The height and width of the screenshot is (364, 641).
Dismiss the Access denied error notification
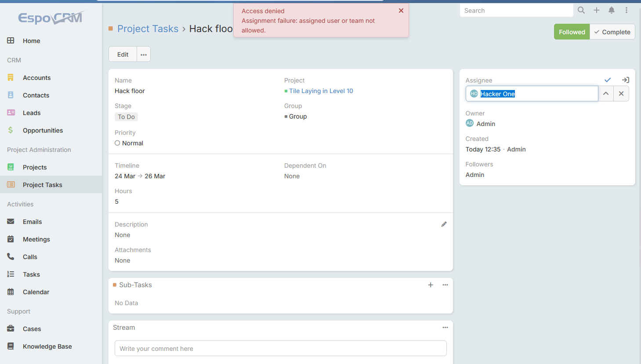(401, 11)
